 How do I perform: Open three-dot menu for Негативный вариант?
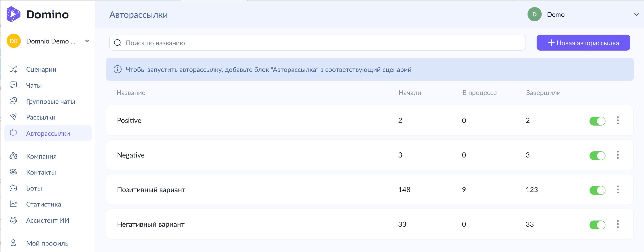(x=617, y=224)
